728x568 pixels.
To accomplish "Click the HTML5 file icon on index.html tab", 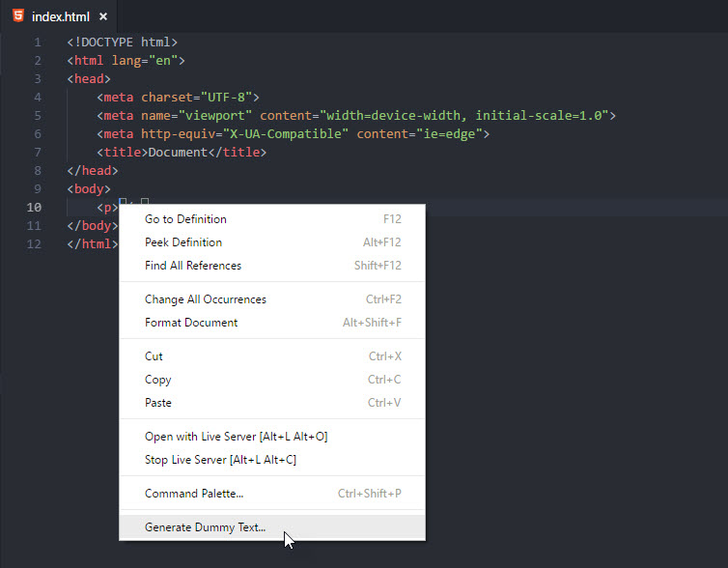I will 18,15.
